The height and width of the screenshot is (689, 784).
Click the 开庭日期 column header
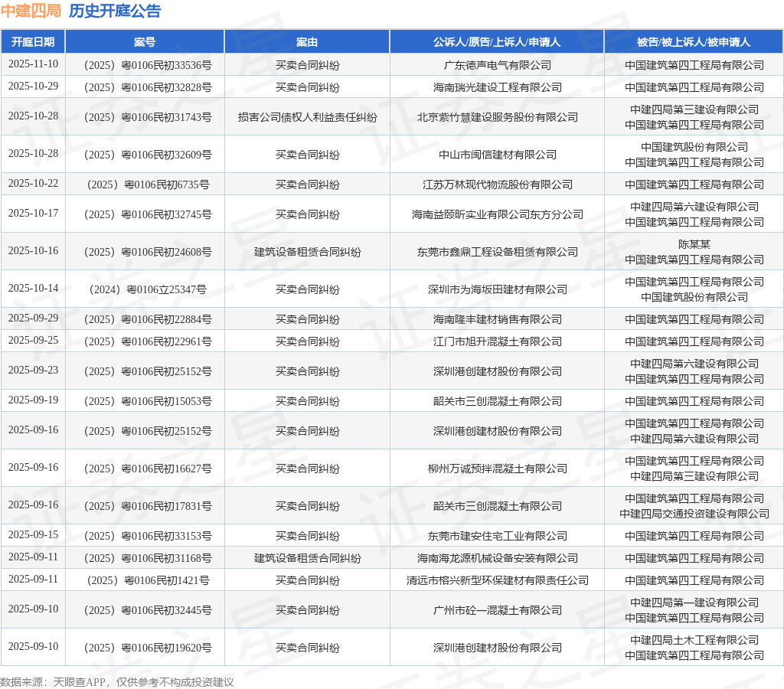[x=33, y=42]
